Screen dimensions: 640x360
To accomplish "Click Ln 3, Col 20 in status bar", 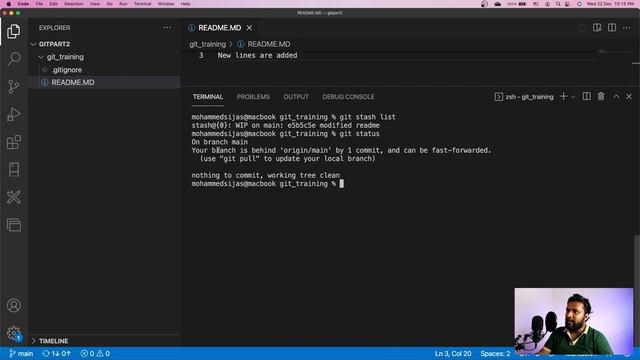I will point(453,353).
